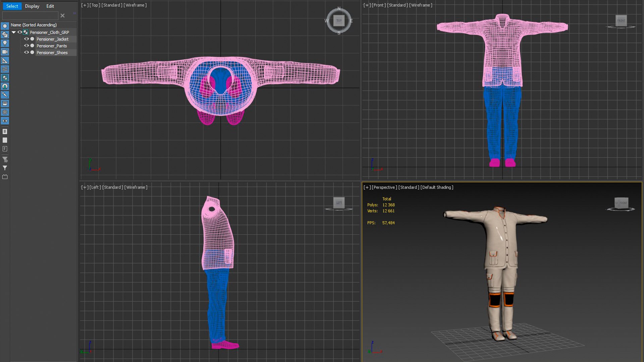Toggle Display Frozen Objects snowflake icon

pyautogui.click(x=5, y=112)
